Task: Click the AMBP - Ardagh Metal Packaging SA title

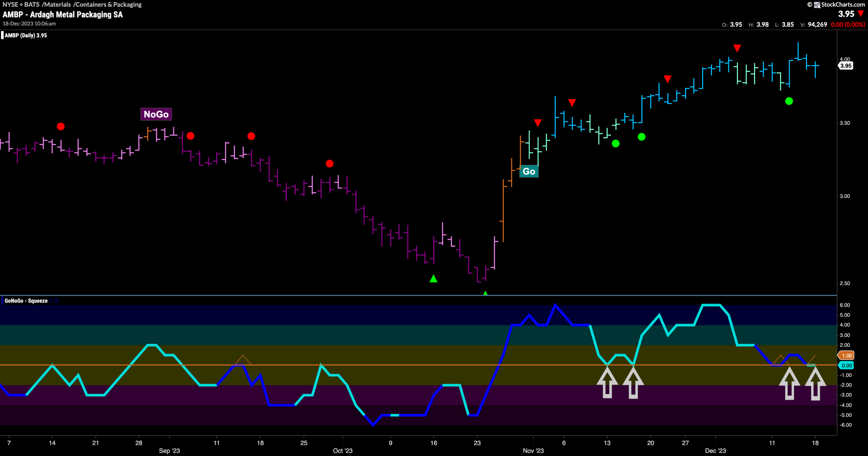Action: (63, 15)
